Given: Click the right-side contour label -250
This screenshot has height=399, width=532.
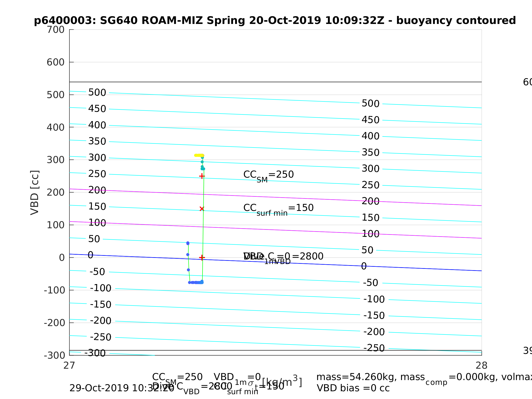Looking at the screenshot, I should tap(374, 348).
